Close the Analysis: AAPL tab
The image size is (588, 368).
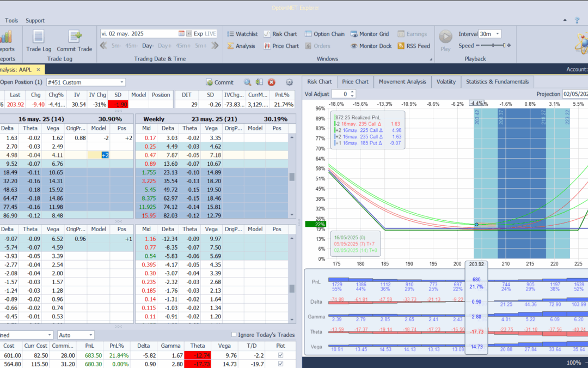pos(38,69)
